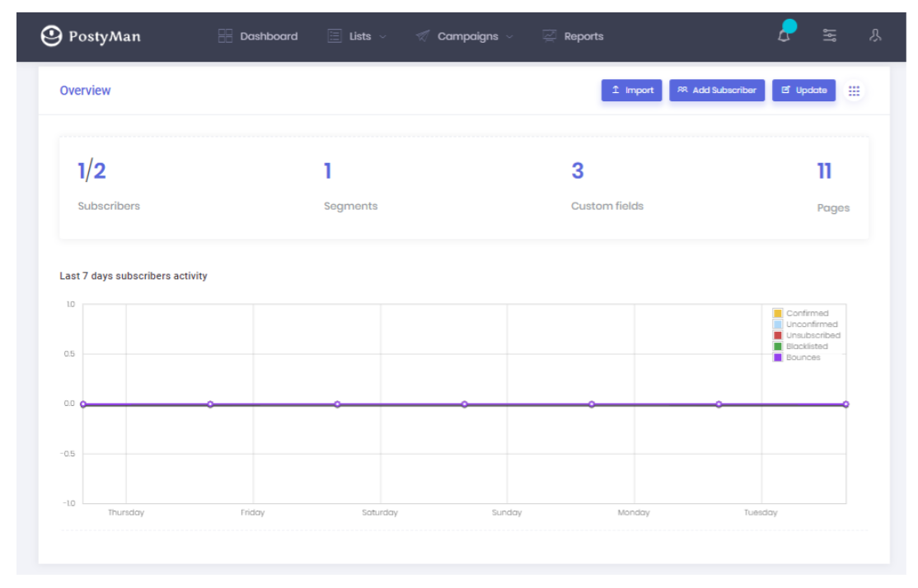Click the PostyMan logo icon

[51, 36]
